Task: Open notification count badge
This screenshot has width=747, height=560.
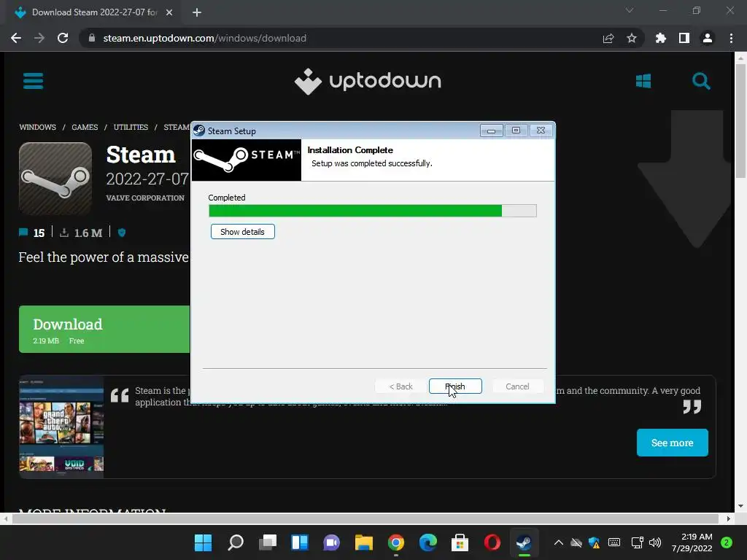Action: click(x=727, y=542)
